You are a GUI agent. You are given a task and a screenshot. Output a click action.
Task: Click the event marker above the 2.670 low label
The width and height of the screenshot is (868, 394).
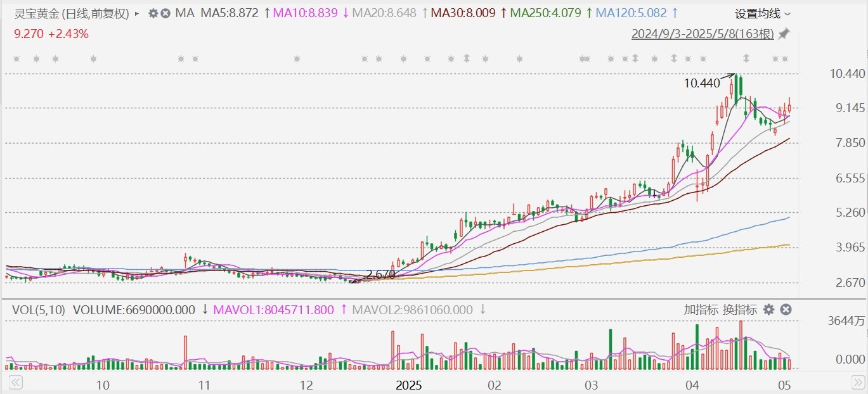point(379,59)
